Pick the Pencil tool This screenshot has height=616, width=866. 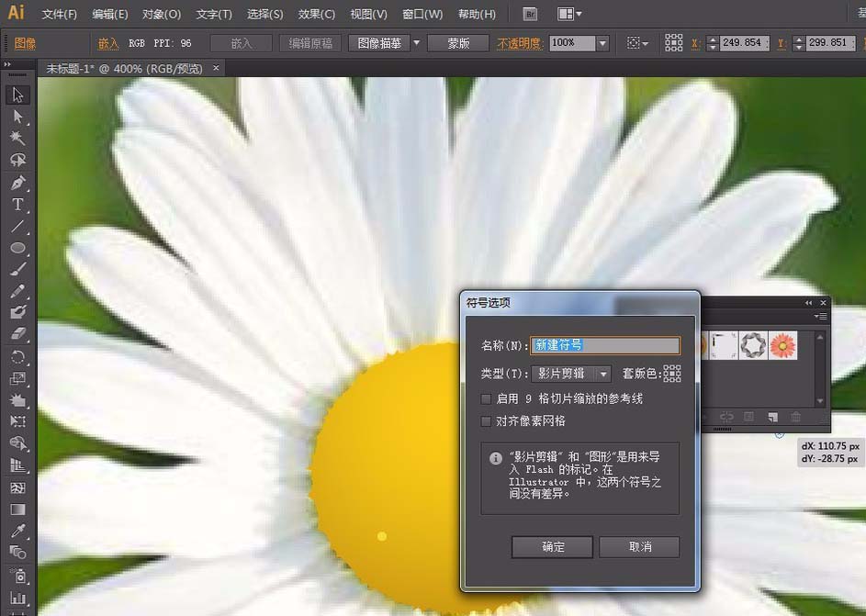(17, 291)
